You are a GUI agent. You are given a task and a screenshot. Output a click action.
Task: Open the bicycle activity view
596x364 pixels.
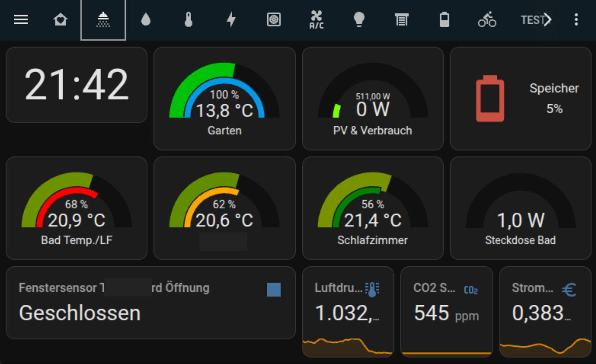(x=487, y=20)
